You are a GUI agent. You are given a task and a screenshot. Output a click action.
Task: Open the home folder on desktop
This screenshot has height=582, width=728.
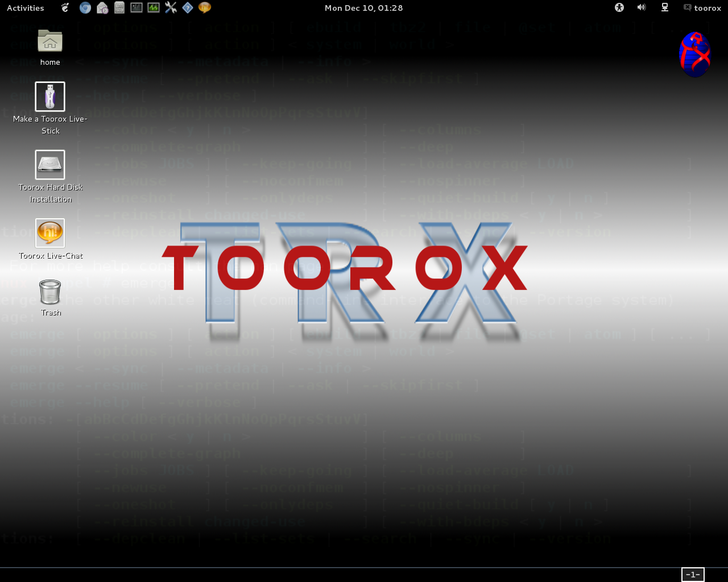(x=50, y=41)
